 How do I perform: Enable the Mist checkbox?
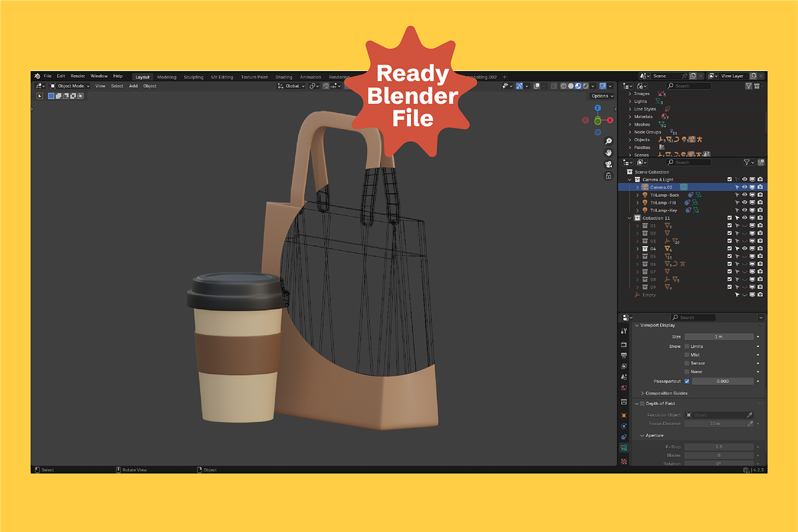[x=687, y=355]
